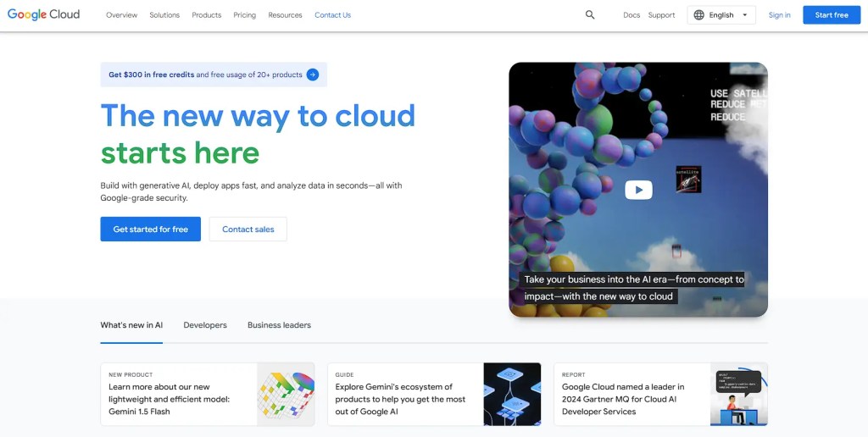
Task: Click the Gemini 1.5 Flash cube thumbnail
Action: (x=286, y=395)
